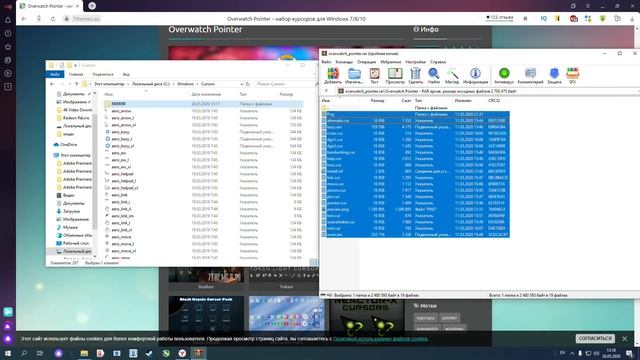This screenshot has height=360, width=640.
Task: Select Загрузки in Explorer navigation pane
Action: point(71,211)
